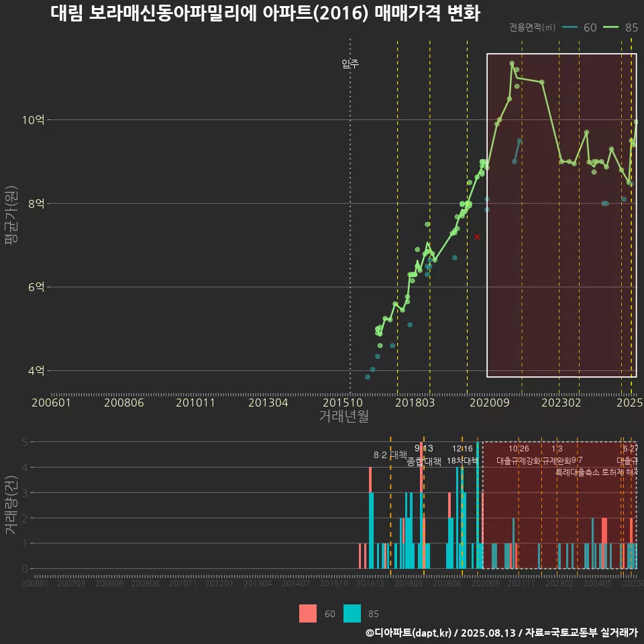This screenshot has height=644, width=644.
Task: Click the teal line sample for 60 in top legend
Action: 570,27
